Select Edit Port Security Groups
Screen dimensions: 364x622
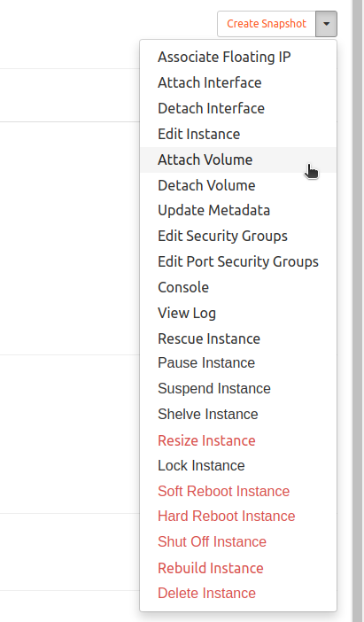(x=238, y=261)
